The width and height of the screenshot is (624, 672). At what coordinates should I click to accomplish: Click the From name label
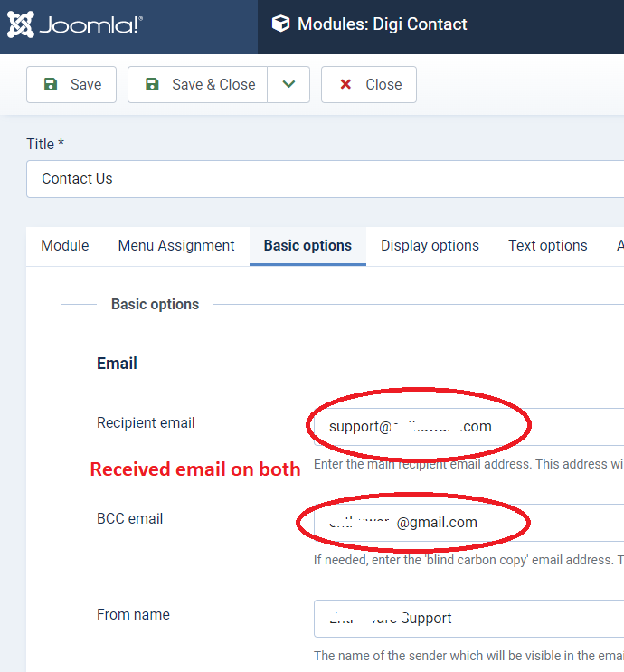point(133,615)
